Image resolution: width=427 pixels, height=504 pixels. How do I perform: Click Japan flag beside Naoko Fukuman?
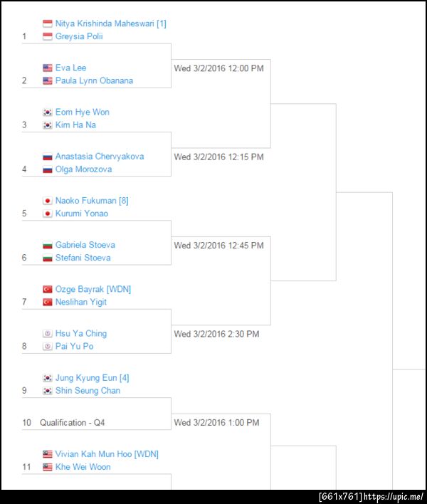[48, 201]
